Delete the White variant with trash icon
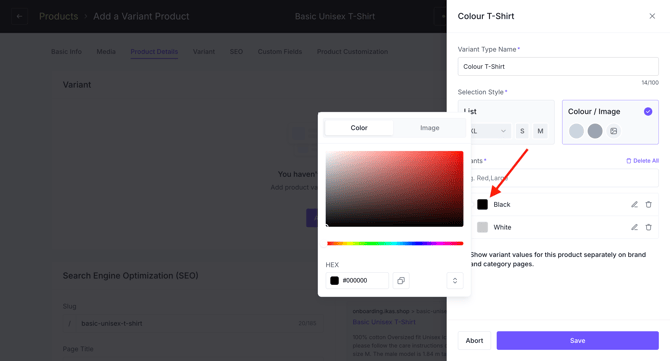The height and width of the screenshot is (361, 670). (648, 227)
